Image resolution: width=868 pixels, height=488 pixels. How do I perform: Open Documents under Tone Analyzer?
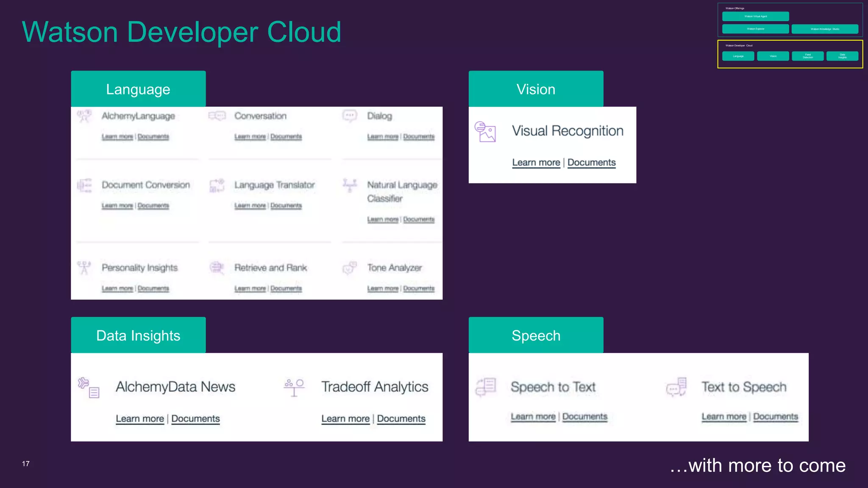click(x=419, y=288)
